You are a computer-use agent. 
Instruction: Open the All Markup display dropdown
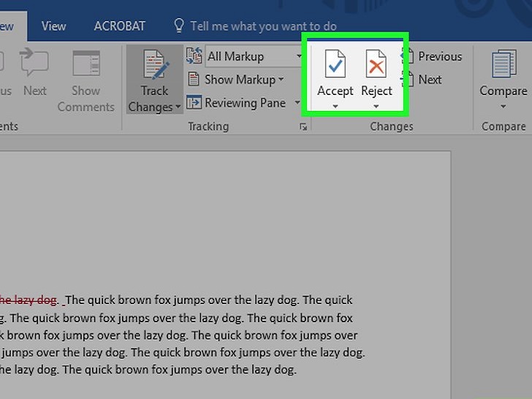254,56
